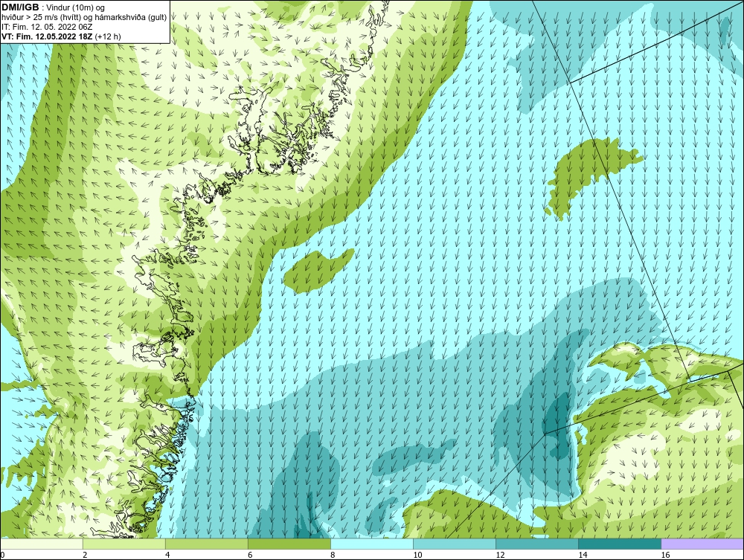Screen dimensions: 744x560
Task: Click the 'DMI/IGB' title text
Action: pos(20,7)
